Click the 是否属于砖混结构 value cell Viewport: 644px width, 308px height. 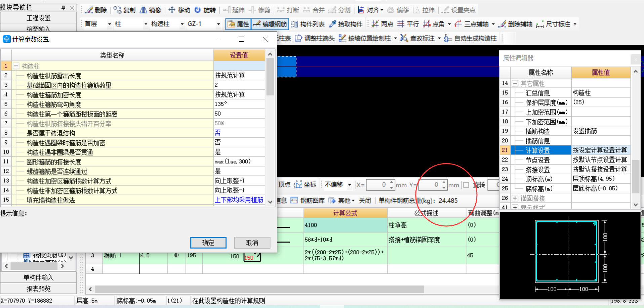pyautogui.click(x=239, y=133)
